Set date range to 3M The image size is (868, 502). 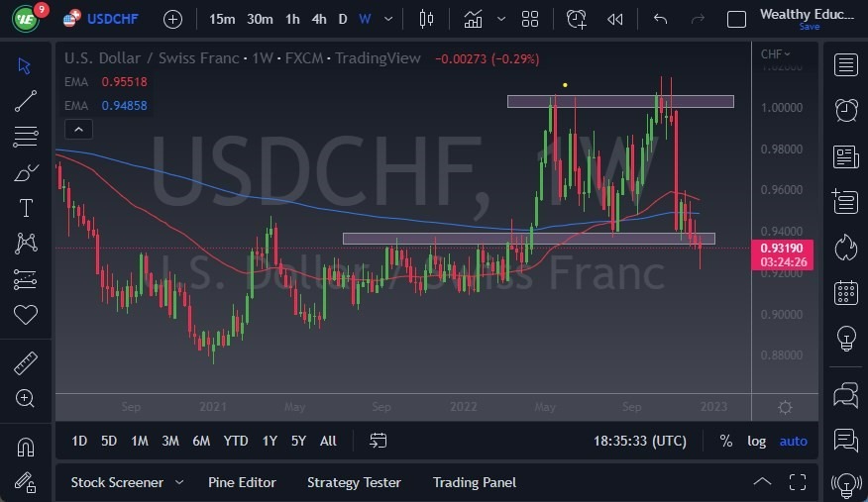pos(170,441)
